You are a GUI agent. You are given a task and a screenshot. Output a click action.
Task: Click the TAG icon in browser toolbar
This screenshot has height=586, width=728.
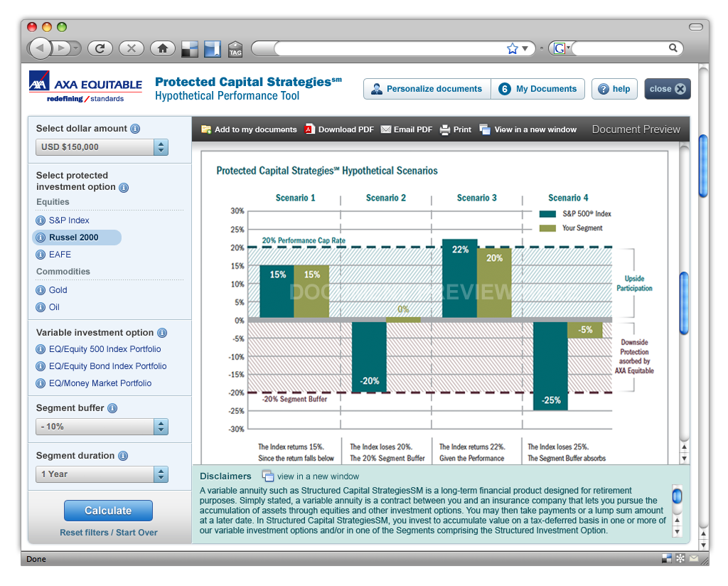[x=235, y=49]
